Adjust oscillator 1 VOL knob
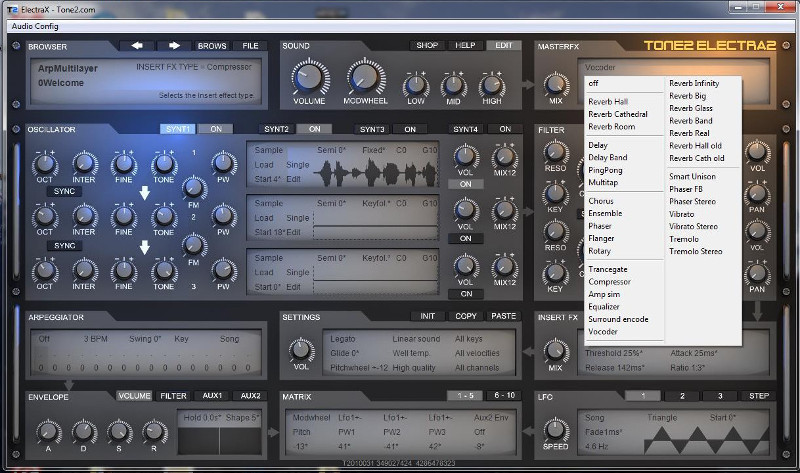The height and width of the screenshot is (473, 800). 465,157
